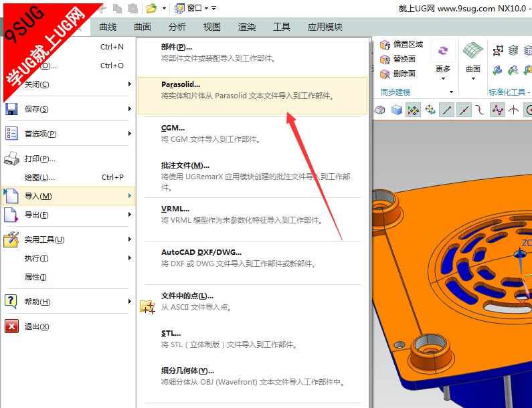
Task: Toggle the Pole snap zigzag icon
Action: tap(497, 110)
